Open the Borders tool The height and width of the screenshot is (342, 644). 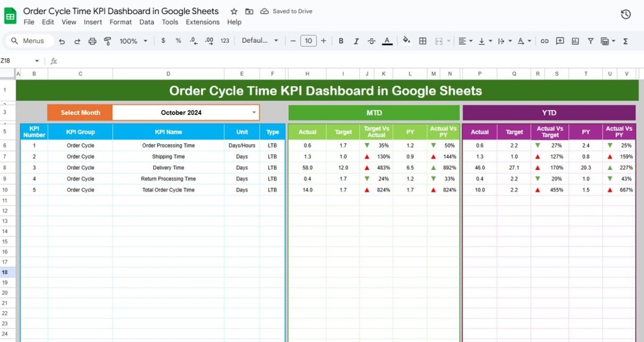[423, 41]
